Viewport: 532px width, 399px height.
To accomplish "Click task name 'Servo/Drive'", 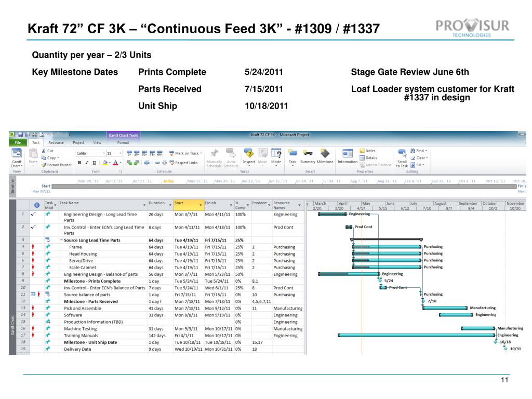I will (x=81, y=261).
